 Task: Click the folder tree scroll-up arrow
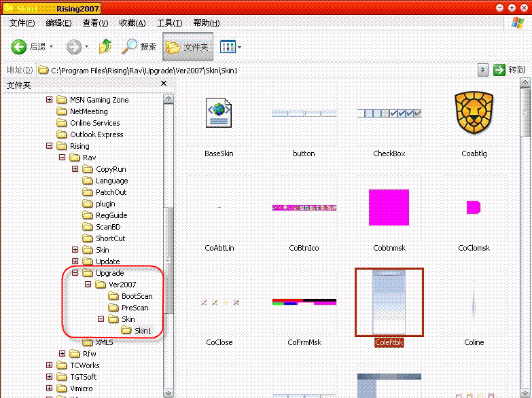click(169, 98)
